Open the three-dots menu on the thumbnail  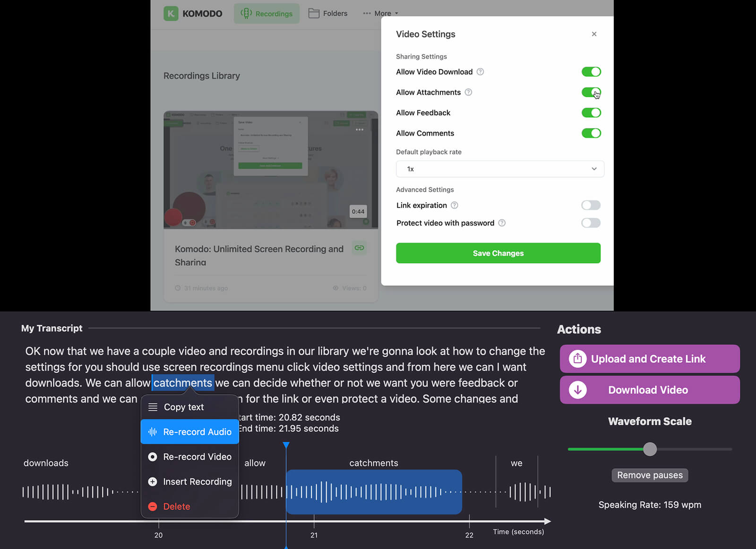360,129
